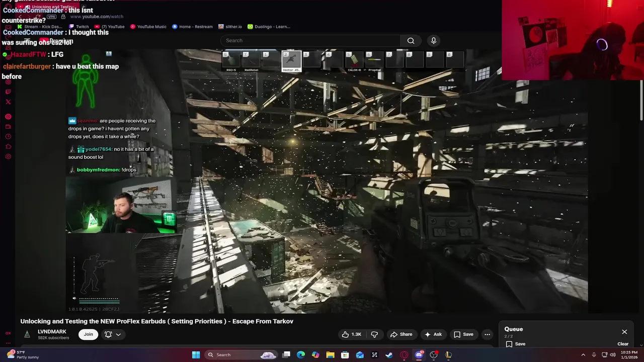Click the video title text
644x362 pixels.
157,321
